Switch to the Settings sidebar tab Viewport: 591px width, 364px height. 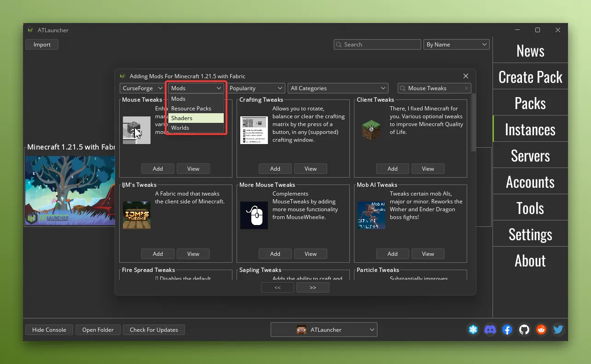click(x=530, y=234)
